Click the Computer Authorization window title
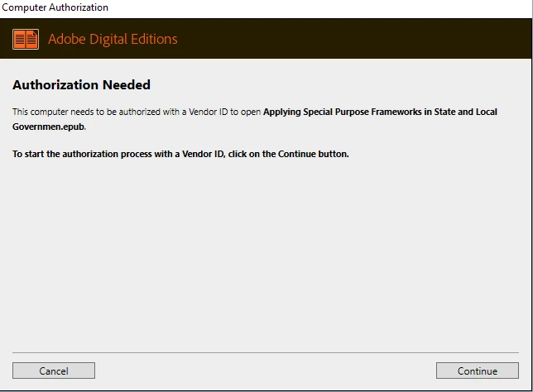533x392 pixels. click(x=55, y=7)
